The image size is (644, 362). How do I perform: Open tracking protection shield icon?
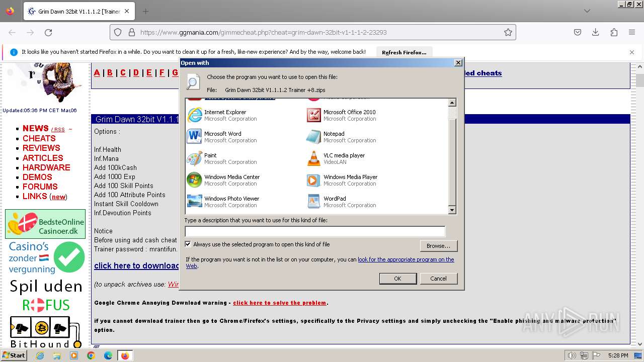[x=118, y=32]
